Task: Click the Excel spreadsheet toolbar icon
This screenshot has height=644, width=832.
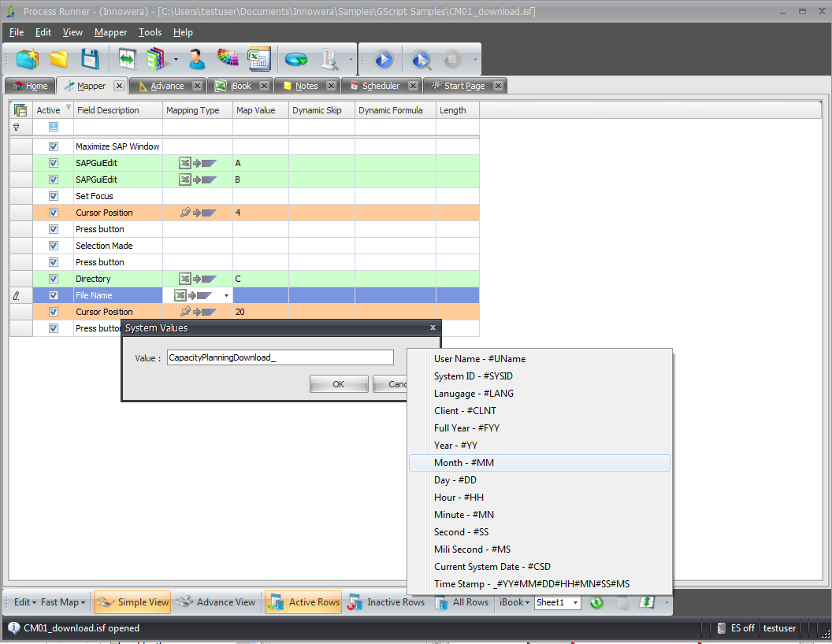Action: pyautogui.click(x=258, y=59)
